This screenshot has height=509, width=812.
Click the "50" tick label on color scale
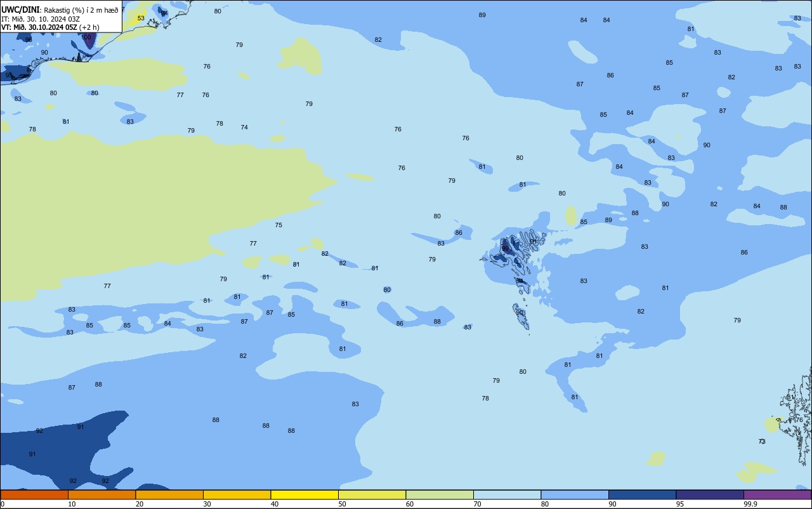coord(342,504)
